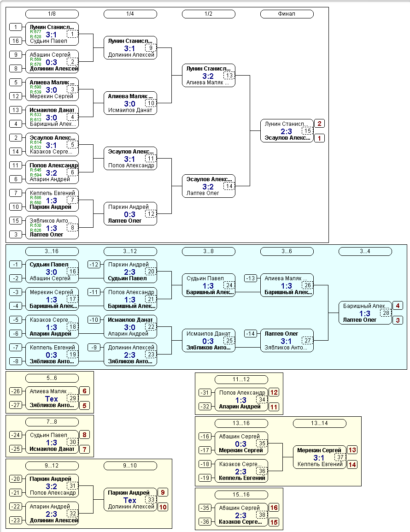Open Паркин Андрей Тех match 33
Image resolution: width=410 pixels, height=532 pixels.
tap(130, 499)
